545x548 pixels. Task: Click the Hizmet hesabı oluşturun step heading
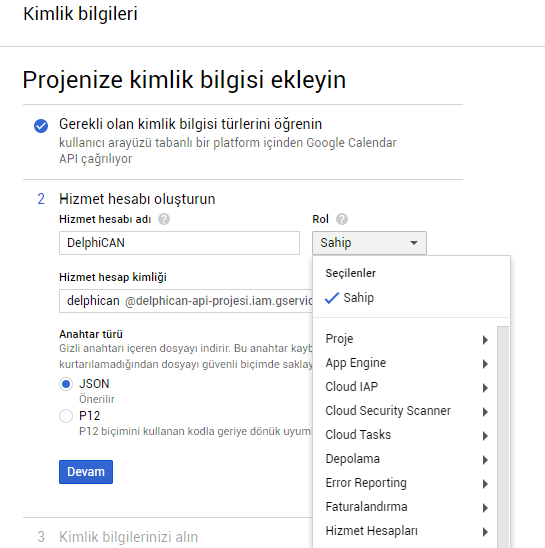tap(137, 199)
